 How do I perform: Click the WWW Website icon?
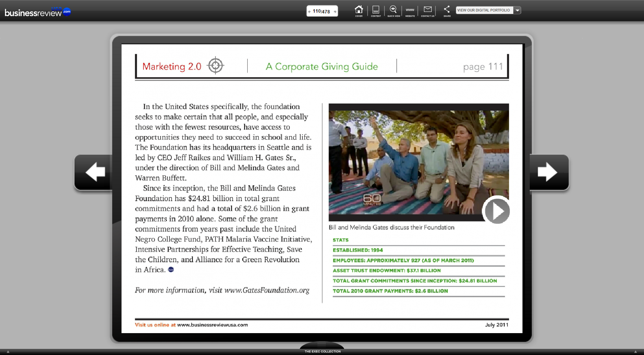pos(410,10)
